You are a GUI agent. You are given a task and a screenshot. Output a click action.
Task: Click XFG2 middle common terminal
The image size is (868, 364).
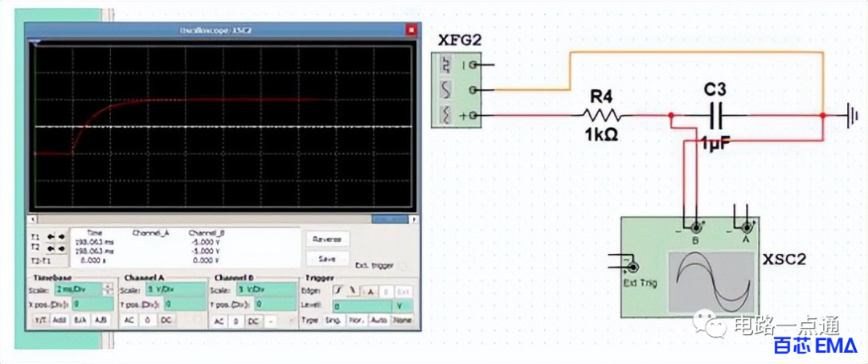click(474, 89)
